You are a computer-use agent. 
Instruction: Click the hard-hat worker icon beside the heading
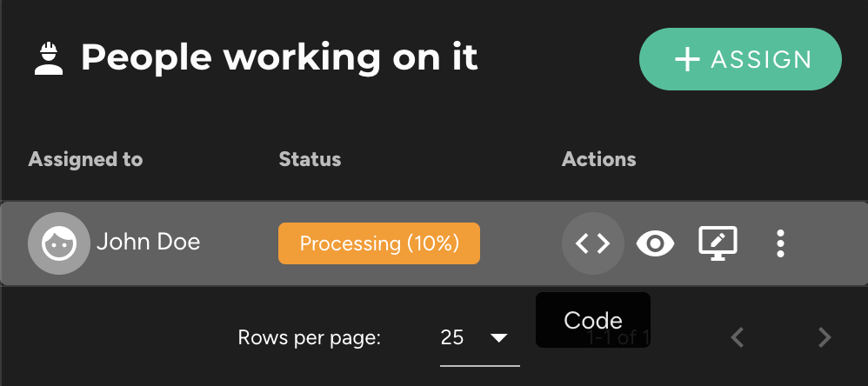[50, 59]
